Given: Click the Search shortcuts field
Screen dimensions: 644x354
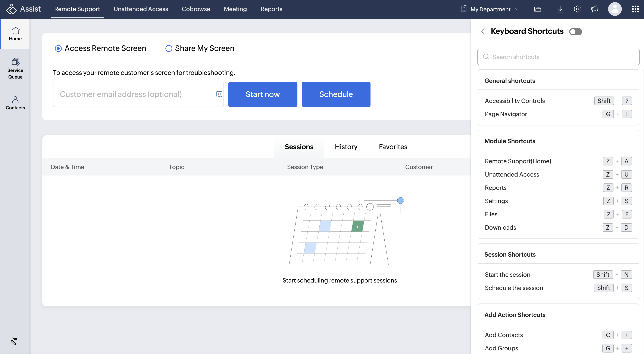Looking at the screenshot, I should click(x=558, y=57).
